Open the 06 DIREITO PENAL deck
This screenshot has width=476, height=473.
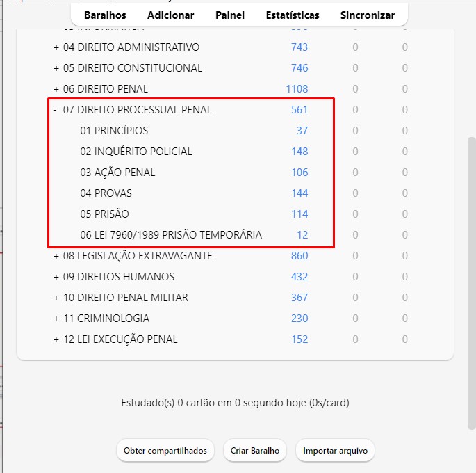tap(106, 89)
